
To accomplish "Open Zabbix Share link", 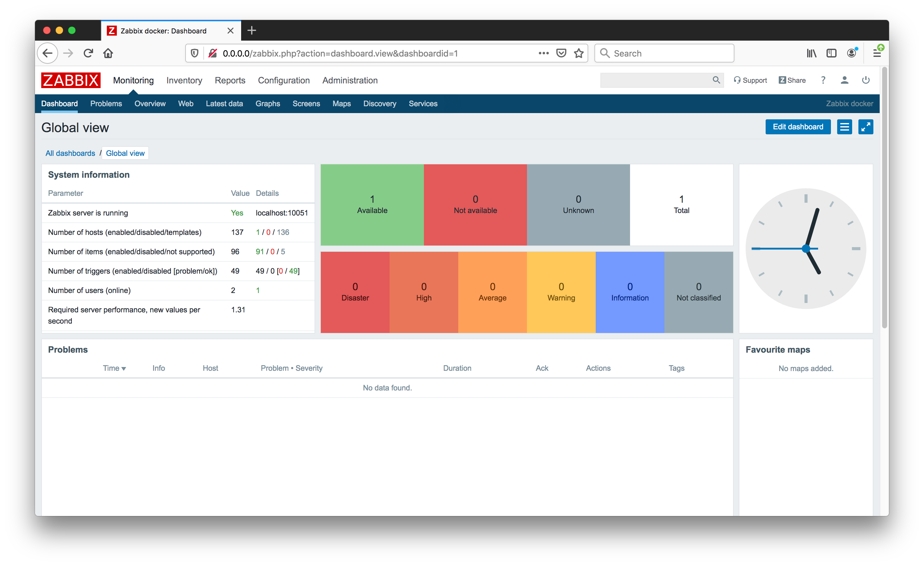I will point(792,80).
